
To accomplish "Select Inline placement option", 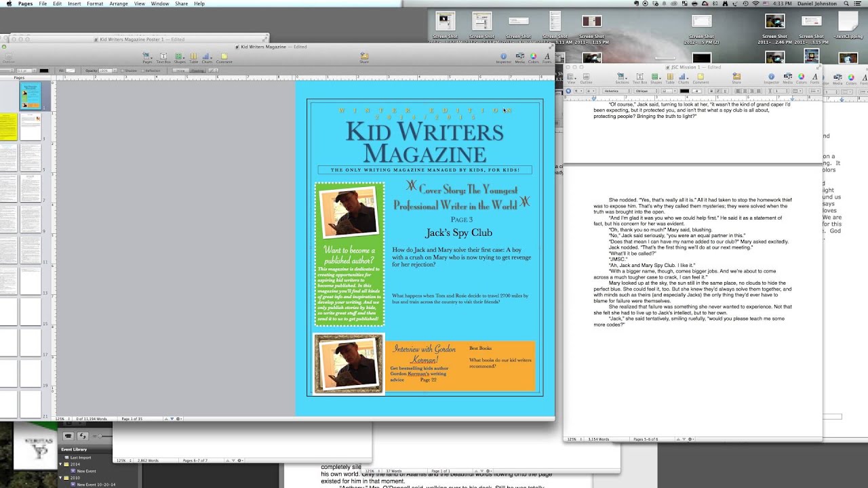I will click(x=180, y=70).
